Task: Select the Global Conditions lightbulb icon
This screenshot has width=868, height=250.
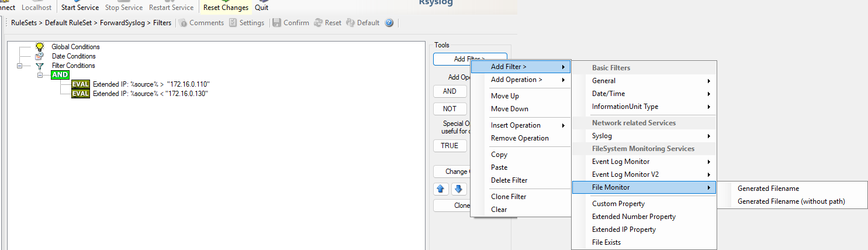Action: tap(40, 47)
